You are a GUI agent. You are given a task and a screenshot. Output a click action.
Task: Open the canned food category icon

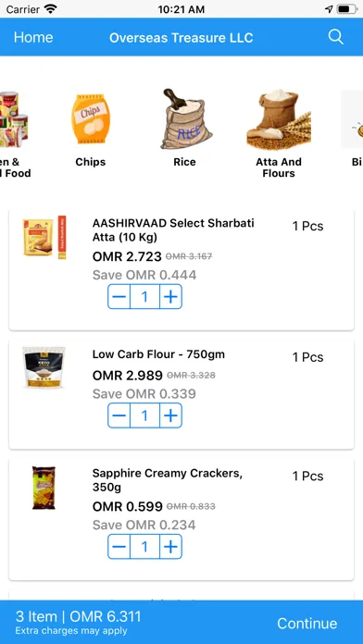[x=14, y=119]
